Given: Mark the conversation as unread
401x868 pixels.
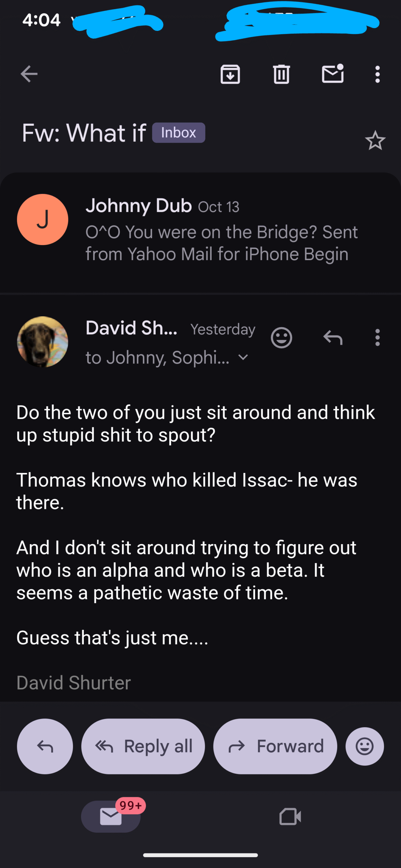Looking at the screenshot, I should click(x=332, y=74).
